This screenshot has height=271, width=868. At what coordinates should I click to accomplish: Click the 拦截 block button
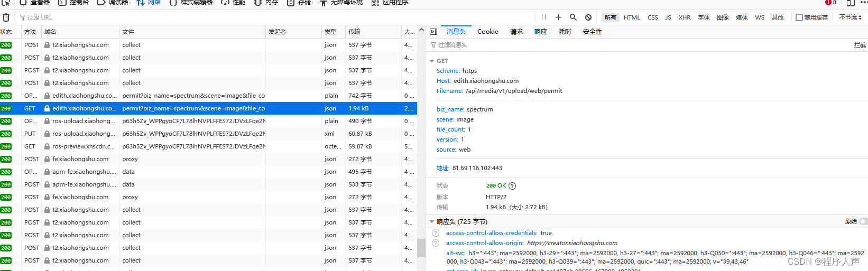pos(860,45)
